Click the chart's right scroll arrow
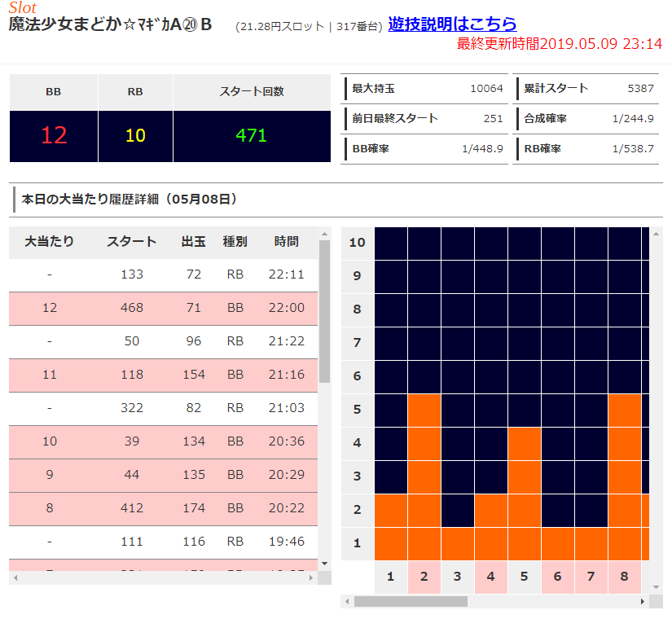Image resolution: width=672 pixels, height=619 pixels. click(x=643, y=601)
